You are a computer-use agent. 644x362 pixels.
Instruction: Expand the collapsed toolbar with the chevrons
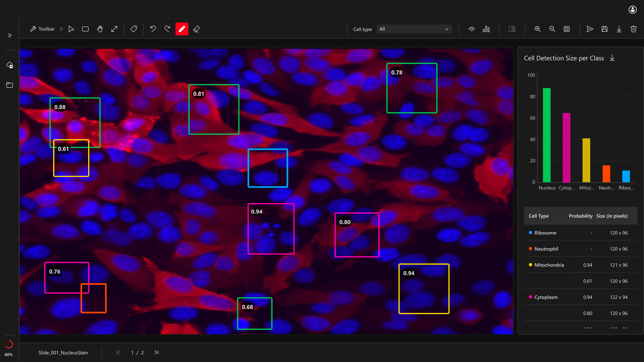pyautogui.click(x=61, y=29)
